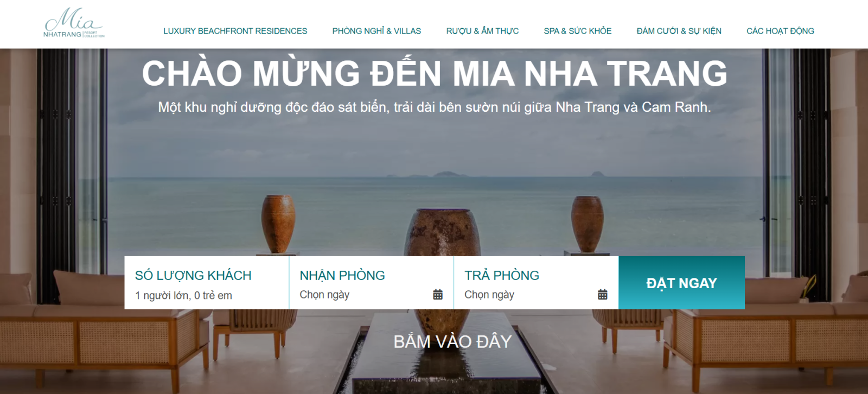Viewport: 868px width, 394px height.
Task: Expand the Số Lượng Khách guest selector
Action: pos(207,283)
